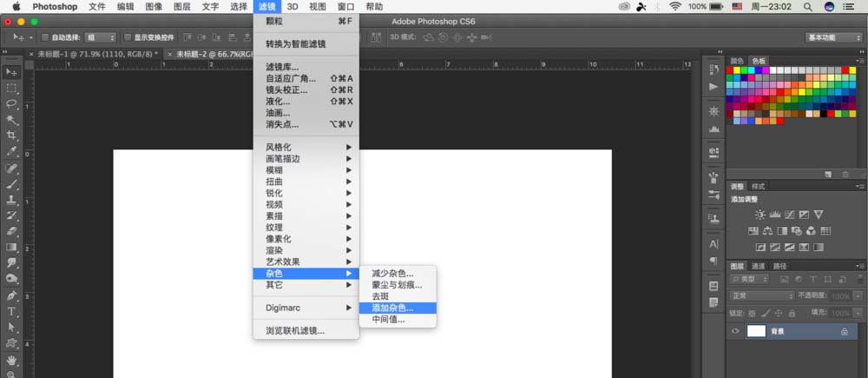Switch to the 未标题-1 document tab
The height and width of the screenshot is (378, 868).
[x=97, y=54]
